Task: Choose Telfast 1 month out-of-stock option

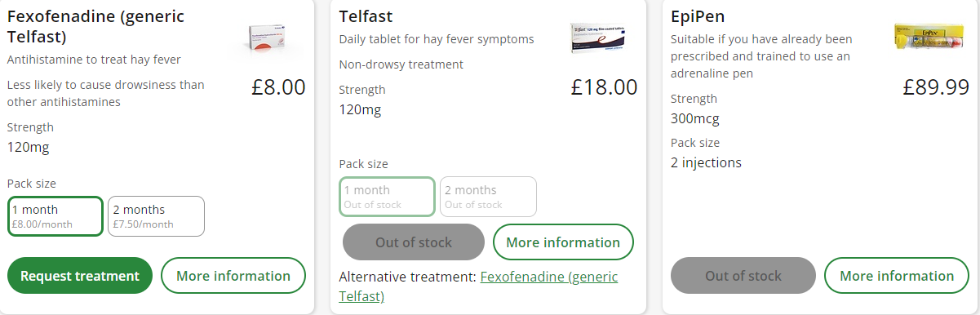Action: (x=388, y=197)
